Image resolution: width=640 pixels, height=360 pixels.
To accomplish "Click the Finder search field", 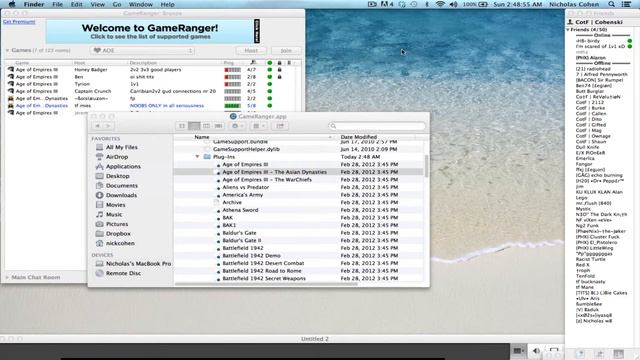I will click(377, 126).
